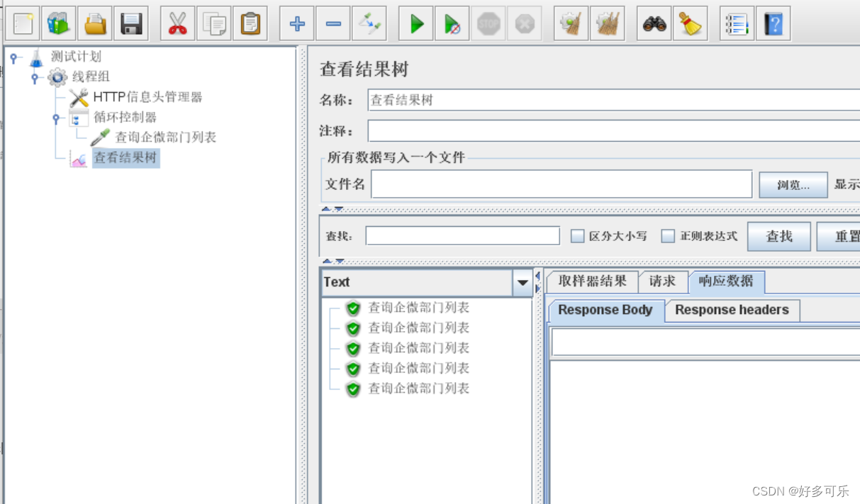Switch to the 请求 tab
Image resolution: width=860 pixels, height=504 pixels.
pos(662,281)
